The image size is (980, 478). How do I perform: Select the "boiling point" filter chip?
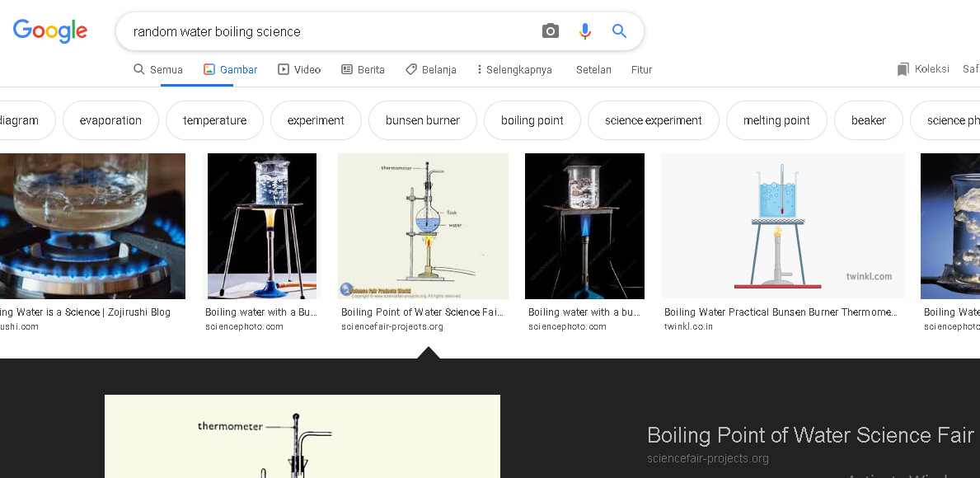[532, 120]
